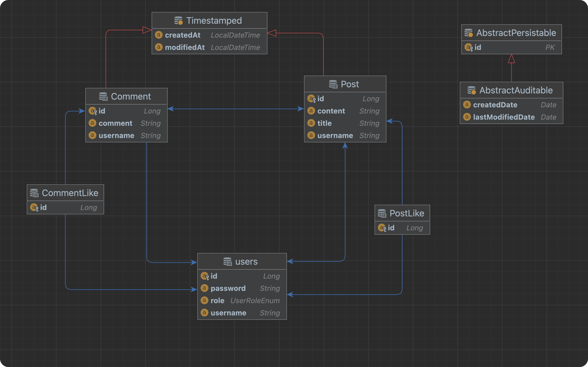Click the PostLike table icon

pyautogui.click(x=382, y=213)
